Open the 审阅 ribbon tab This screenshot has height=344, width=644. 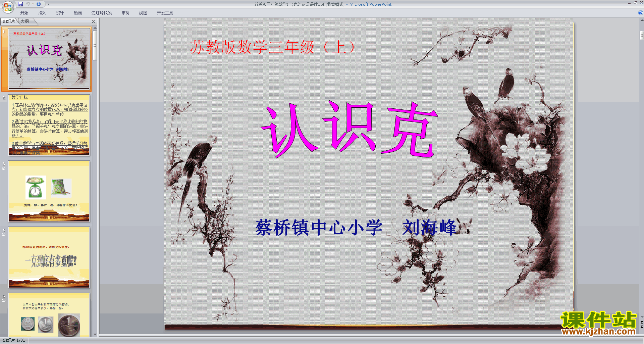tap(125, 13)
